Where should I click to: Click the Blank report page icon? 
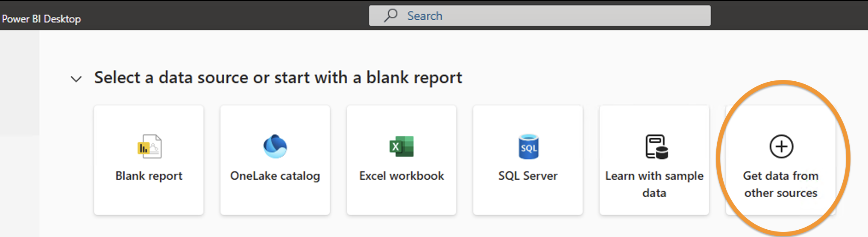coord(149,147)
